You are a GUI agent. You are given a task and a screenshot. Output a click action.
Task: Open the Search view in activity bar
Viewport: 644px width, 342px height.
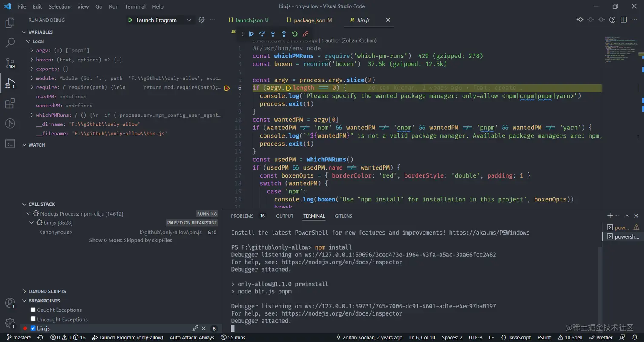[x=10, y=43]
